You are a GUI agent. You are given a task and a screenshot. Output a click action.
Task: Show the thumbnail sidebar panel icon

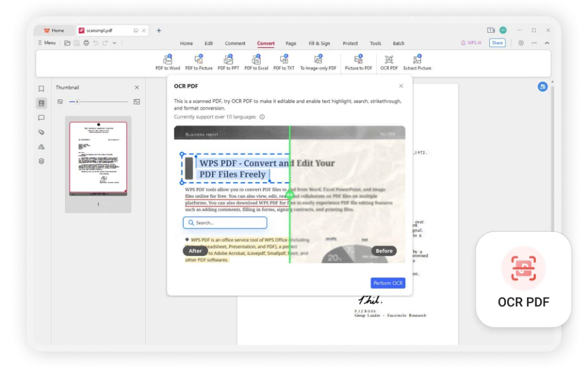pos(41,103)
